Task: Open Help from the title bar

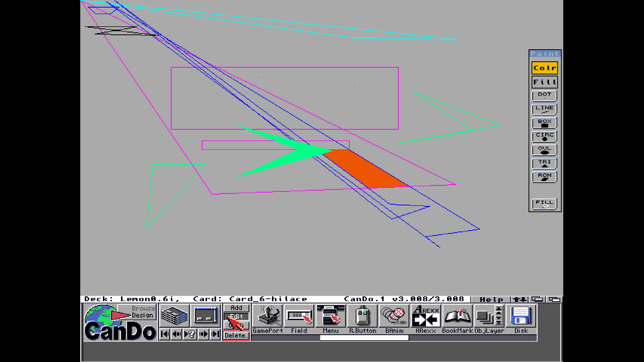Action: (x=491, y=299)
